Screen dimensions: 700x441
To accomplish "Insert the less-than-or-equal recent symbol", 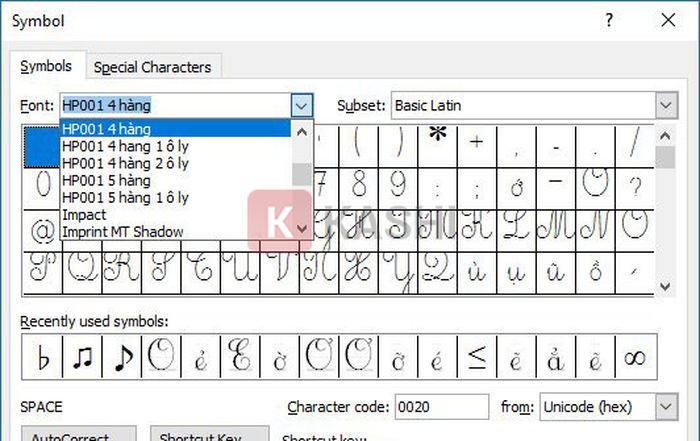I will pyautogui.click(x=477, y=357).
